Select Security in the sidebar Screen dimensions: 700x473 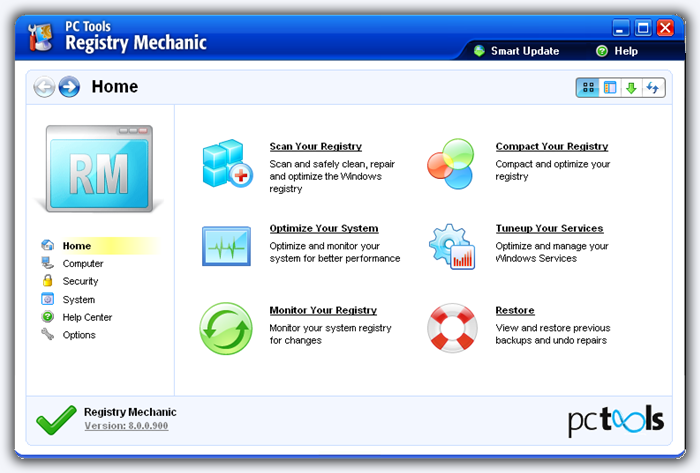click(80, 281)
